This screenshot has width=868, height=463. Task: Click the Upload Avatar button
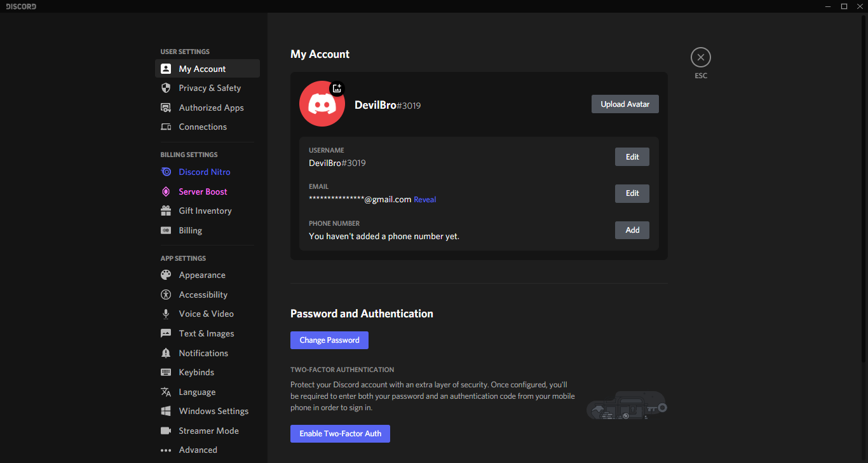pos(625,104)
